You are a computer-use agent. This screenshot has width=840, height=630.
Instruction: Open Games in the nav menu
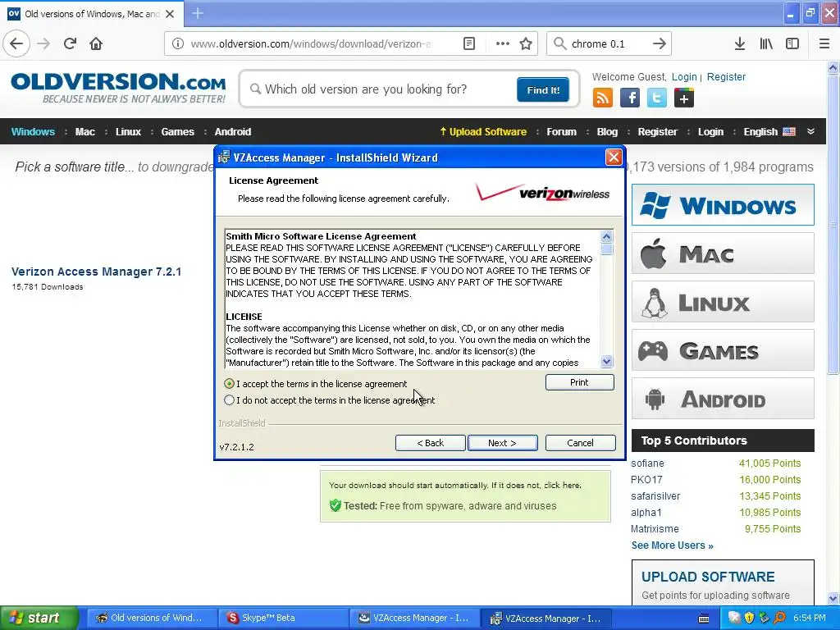click(177, 132)
